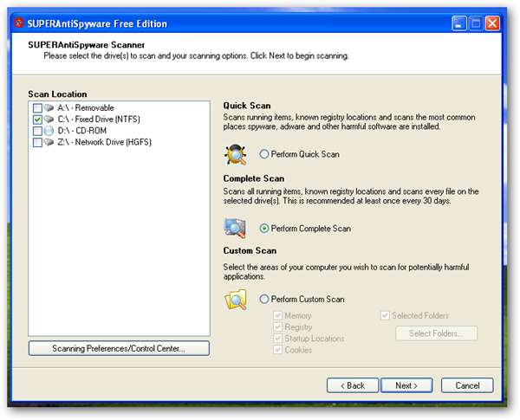Go back with the Back button
Image resolution: width=520 pixels, height=420 pixels.
[x=353, y=385]
